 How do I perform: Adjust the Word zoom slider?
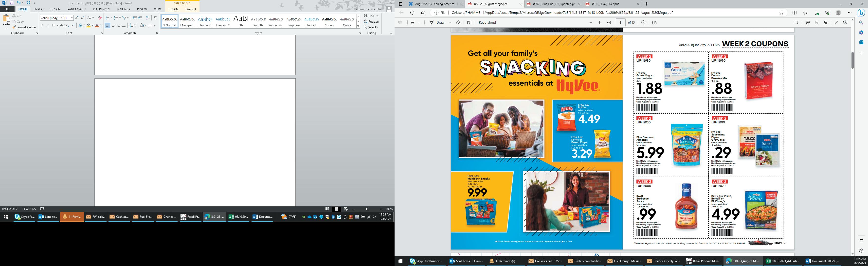point(367,209)
